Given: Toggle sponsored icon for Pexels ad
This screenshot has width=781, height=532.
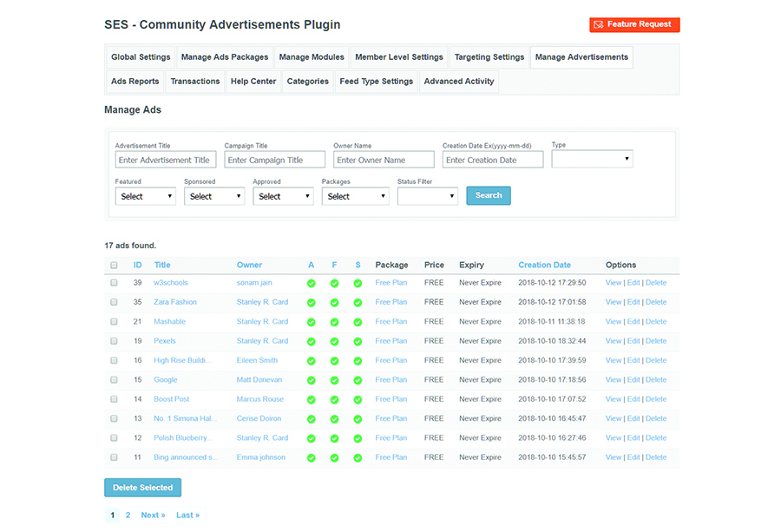Looking at the screenshot, I should [358, 341].
